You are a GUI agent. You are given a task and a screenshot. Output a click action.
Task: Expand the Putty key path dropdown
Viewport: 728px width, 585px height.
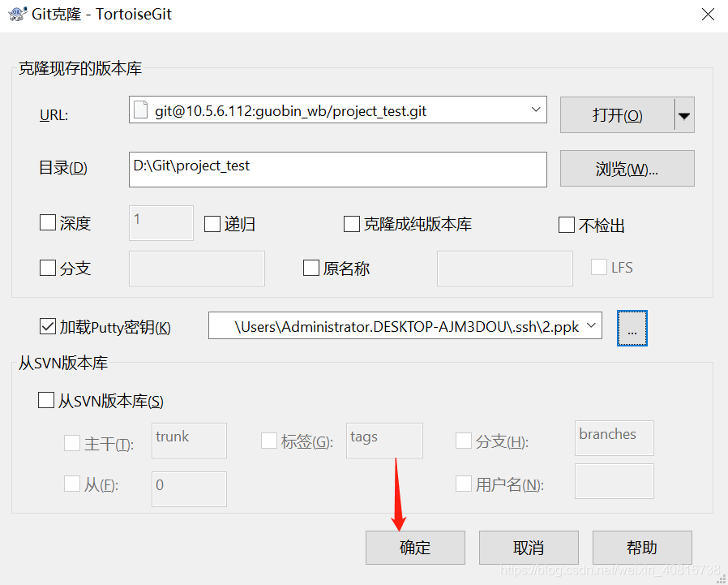[x=592, y=325]
